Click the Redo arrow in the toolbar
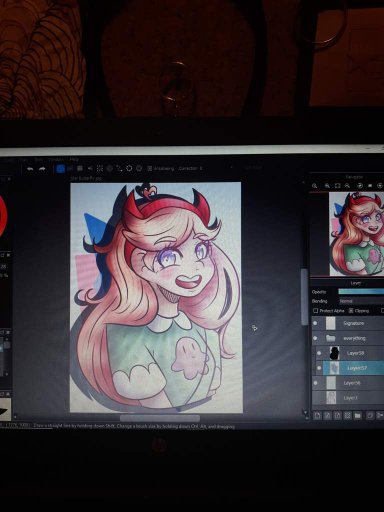This screenshot has width=384, height=512. point(42,169)
